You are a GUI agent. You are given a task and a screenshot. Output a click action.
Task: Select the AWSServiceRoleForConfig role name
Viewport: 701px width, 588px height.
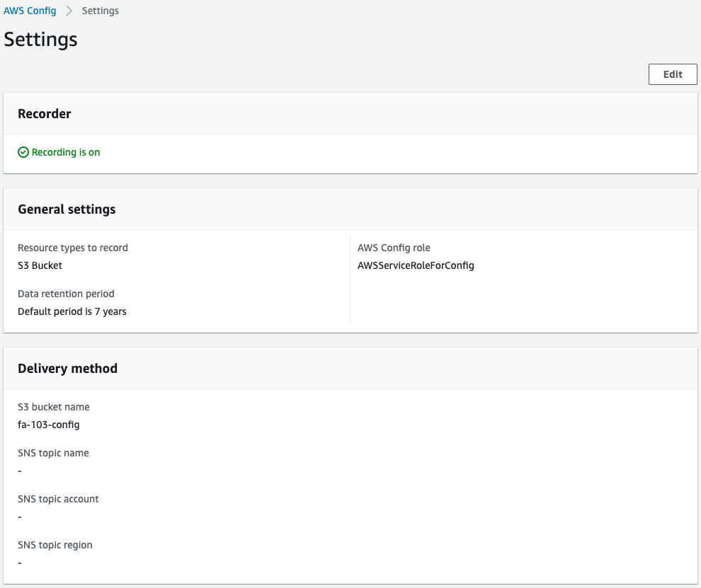pyautogui.click(x=416, y=265)
